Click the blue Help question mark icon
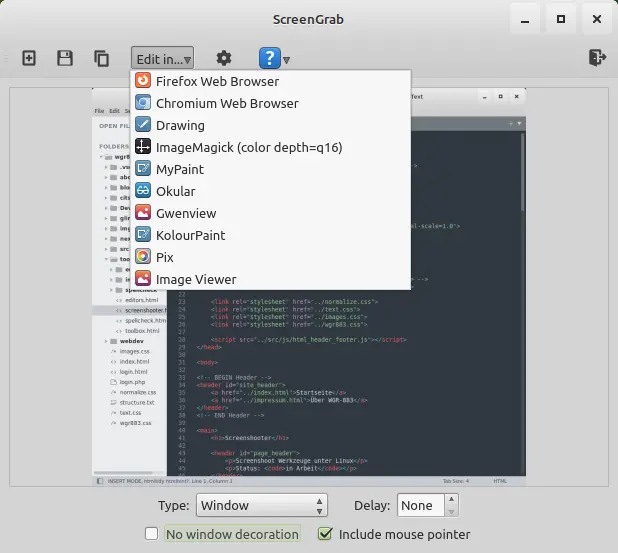 [x=270, y=58]
